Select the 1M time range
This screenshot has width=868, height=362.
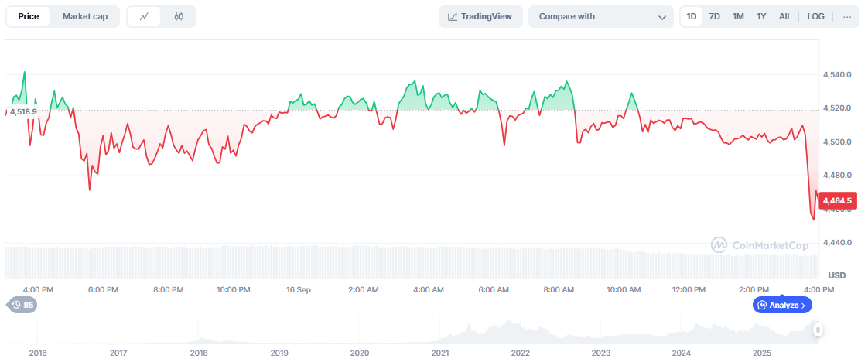(738, 16)
